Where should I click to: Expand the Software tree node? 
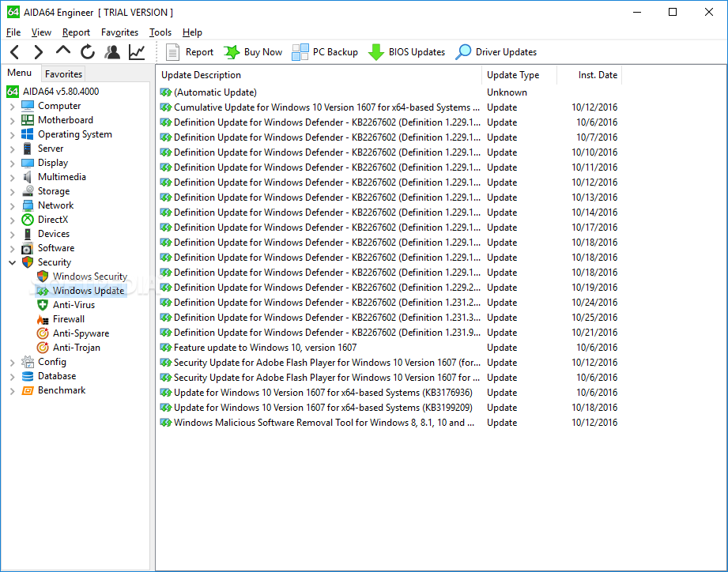pyautogui.click(x=12, y=249)
